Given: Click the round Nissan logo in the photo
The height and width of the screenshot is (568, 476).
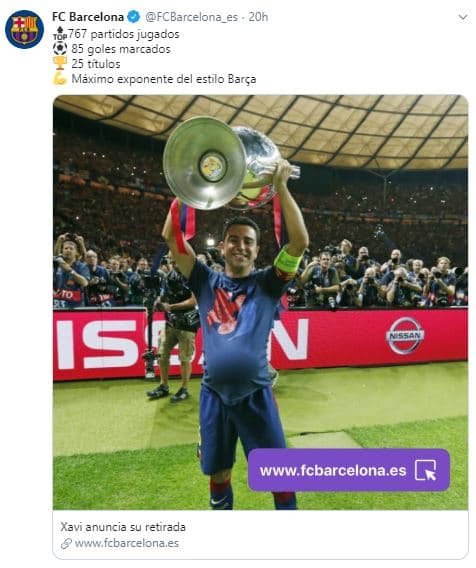Looking at the screenshot, I should point(405,335).
